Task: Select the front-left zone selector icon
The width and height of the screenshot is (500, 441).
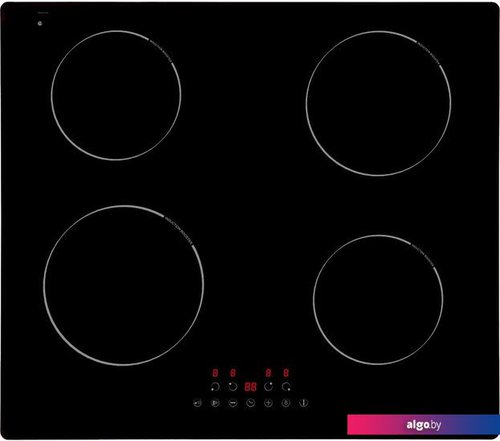Action: (215, 387)
